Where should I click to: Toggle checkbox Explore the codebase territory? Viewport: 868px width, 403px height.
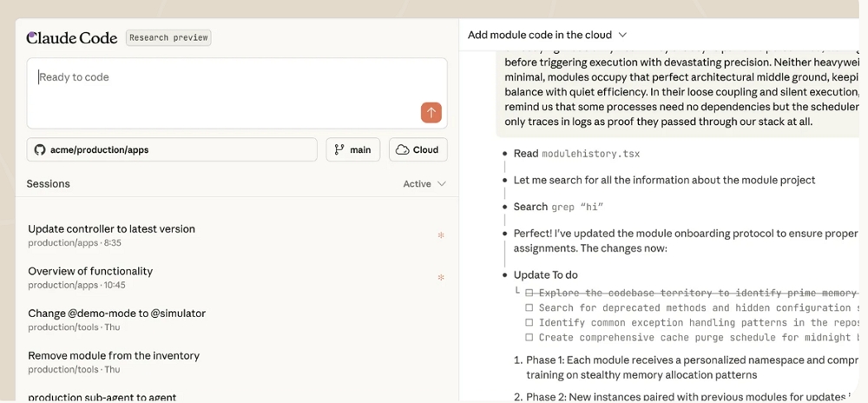coord(529,293)
